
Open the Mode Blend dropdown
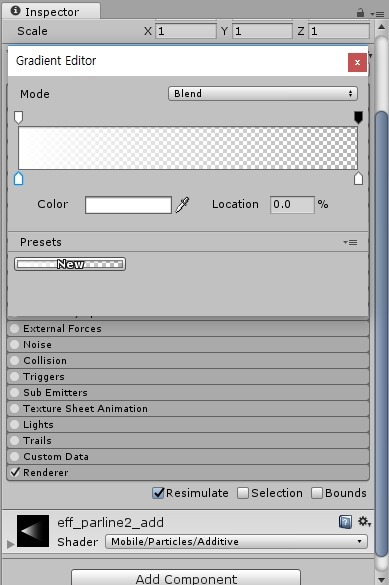pyautogui.click(x=263, y=94)
